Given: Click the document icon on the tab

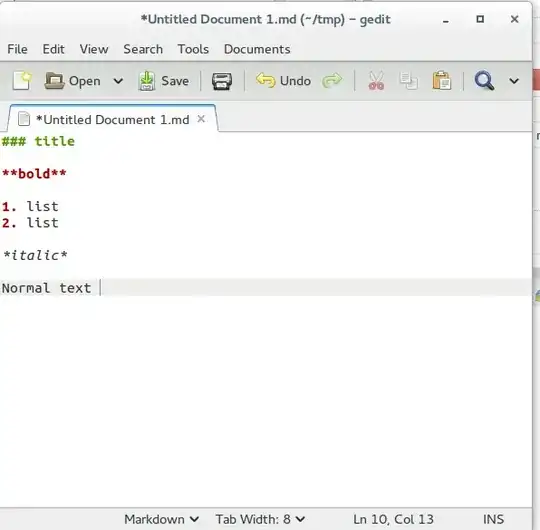Looking at the screenshot, I should [24, 119].
